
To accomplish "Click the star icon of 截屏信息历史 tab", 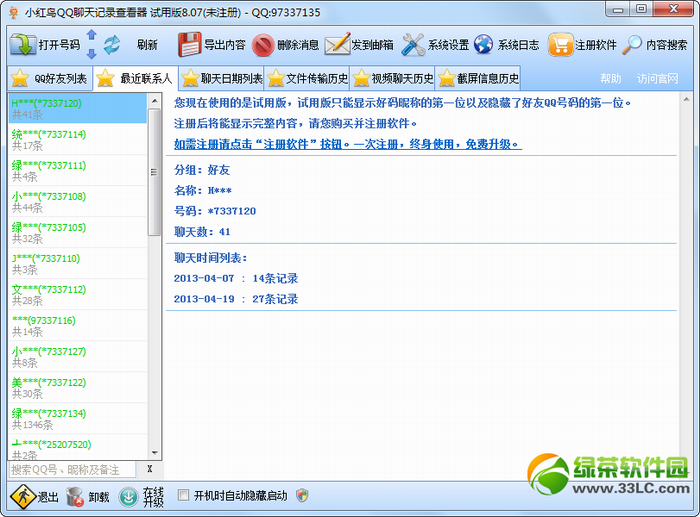I will [x=446, y=79].
